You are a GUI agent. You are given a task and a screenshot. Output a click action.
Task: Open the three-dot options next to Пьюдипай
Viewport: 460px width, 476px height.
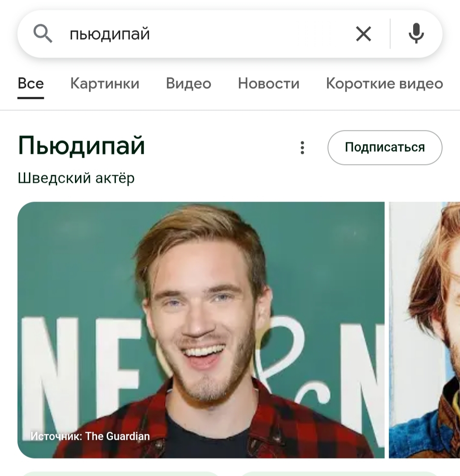click(302, 147)
